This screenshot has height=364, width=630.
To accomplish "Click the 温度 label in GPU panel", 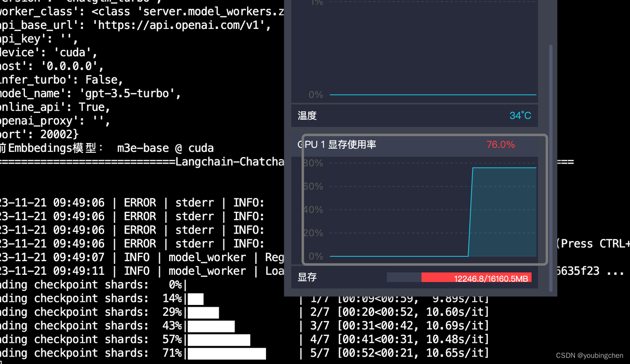I will click(x=307, y=116).
